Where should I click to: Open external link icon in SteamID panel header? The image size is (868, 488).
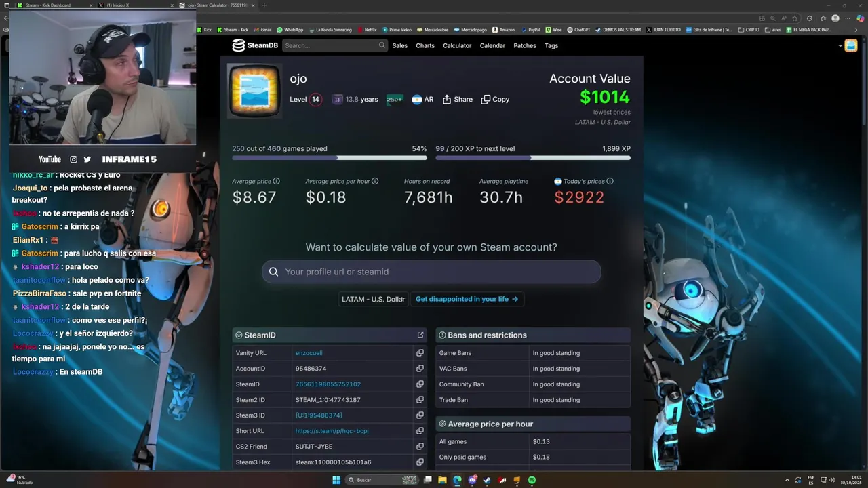coord(420,335)
